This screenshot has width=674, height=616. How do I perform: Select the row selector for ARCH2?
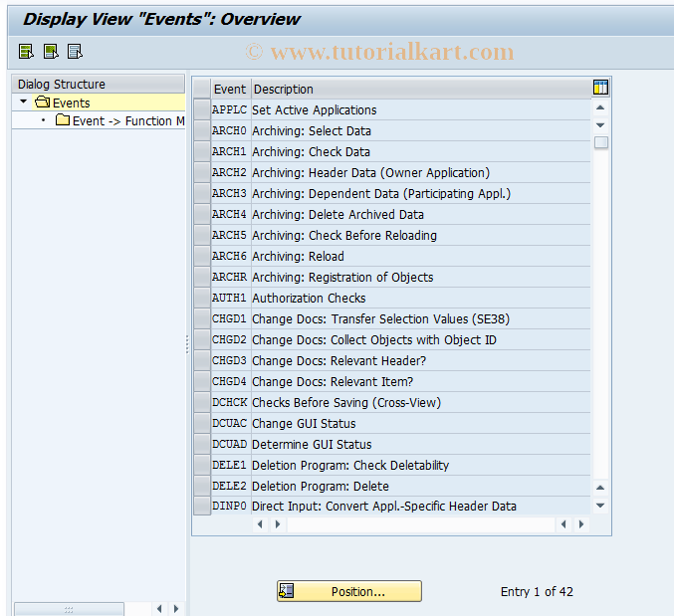pyautogui.click(x=201, y=172)
